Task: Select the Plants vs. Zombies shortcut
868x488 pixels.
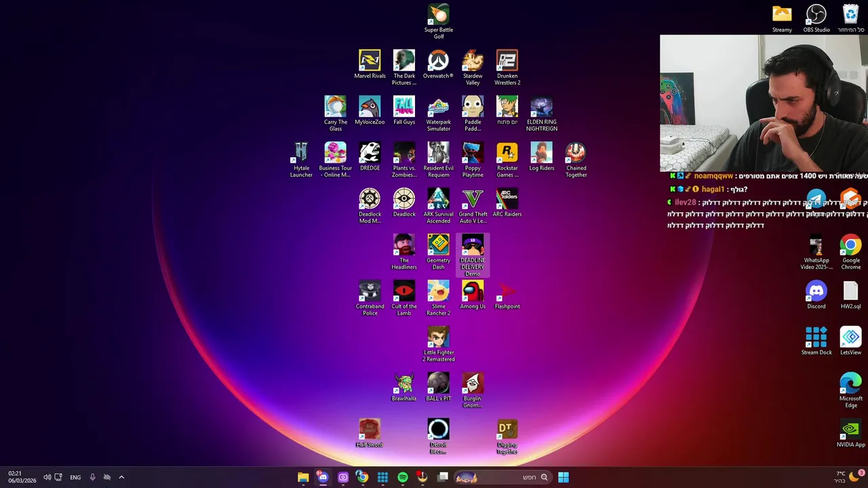Action: [x=404, y=160]
